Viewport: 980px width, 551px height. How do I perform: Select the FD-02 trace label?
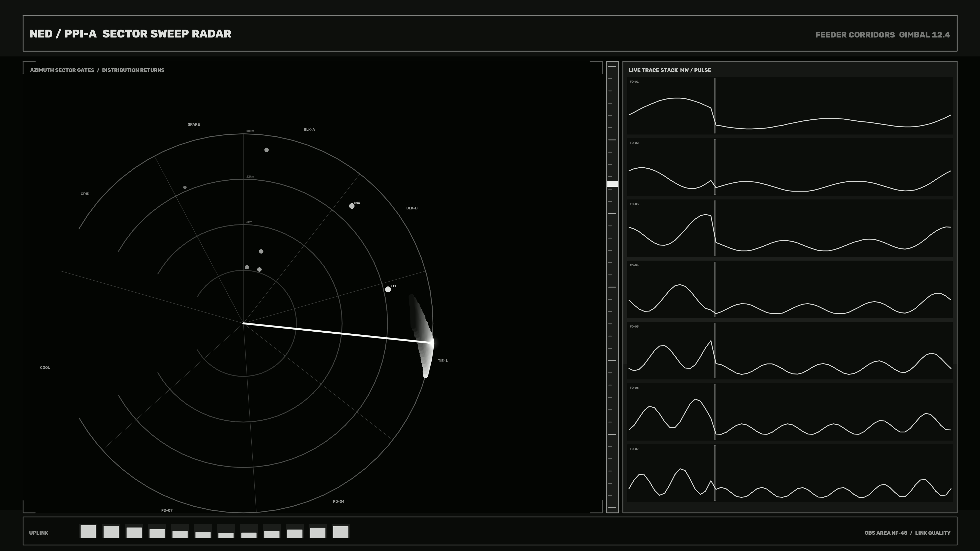634,143
